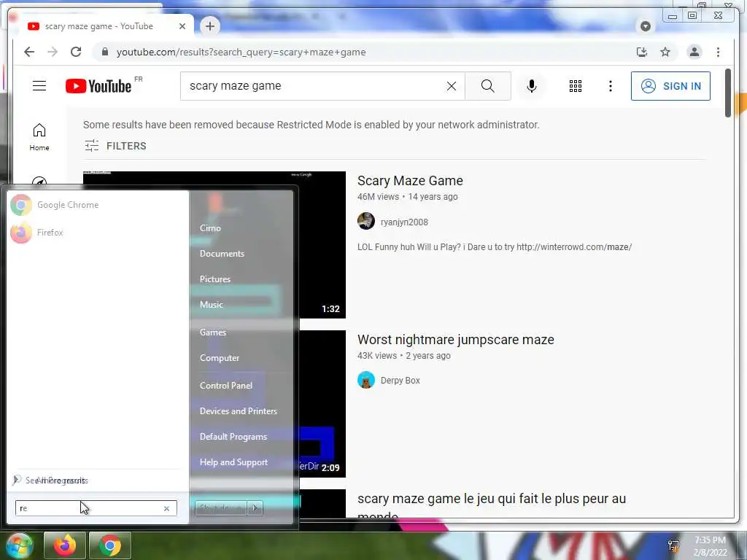View site info via the padlock icon
Screen dimensions: 747x560
click(x=105, y=52)
